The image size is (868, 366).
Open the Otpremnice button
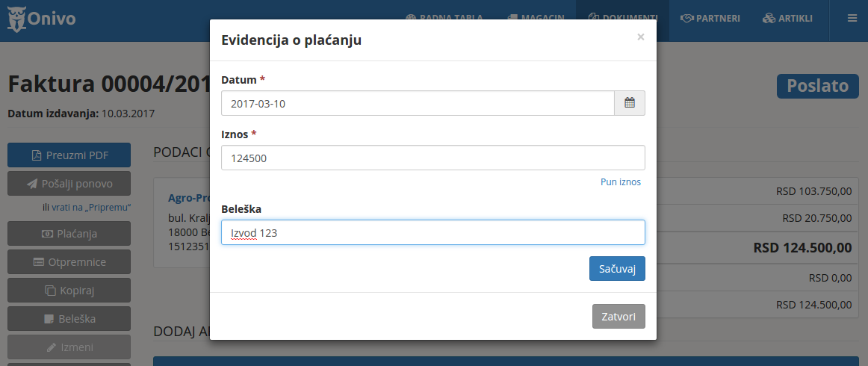click(x=69, y=262)
